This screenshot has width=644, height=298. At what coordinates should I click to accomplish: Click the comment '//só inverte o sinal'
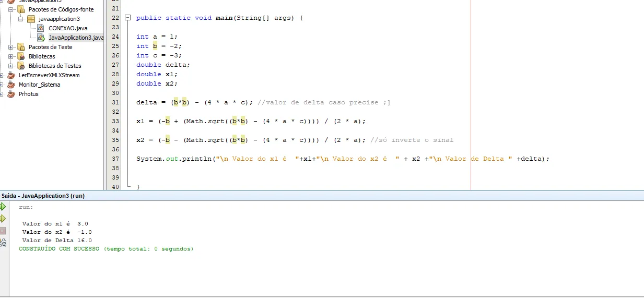point(412,140)
